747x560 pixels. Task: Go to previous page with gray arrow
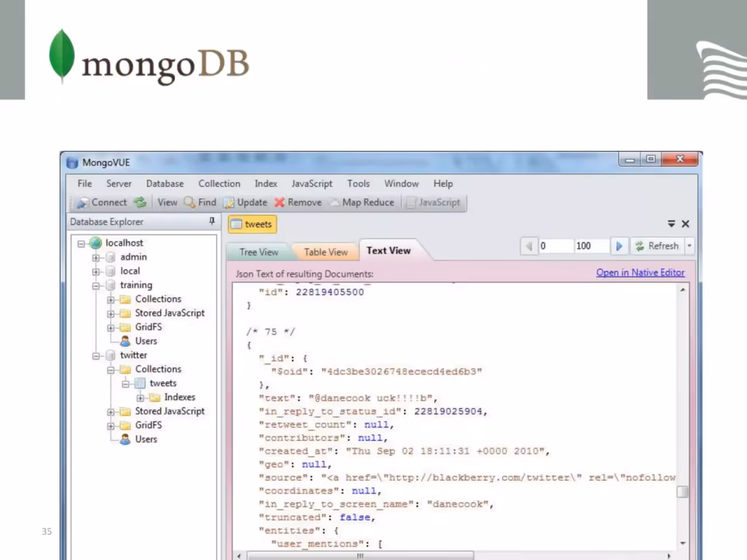(528, 246)
